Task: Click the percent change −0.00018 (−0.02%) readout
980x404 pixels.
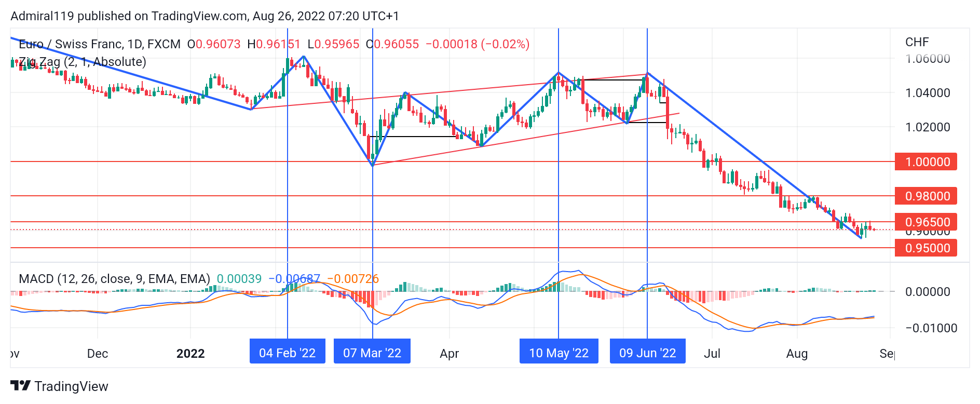Action: 478,44
